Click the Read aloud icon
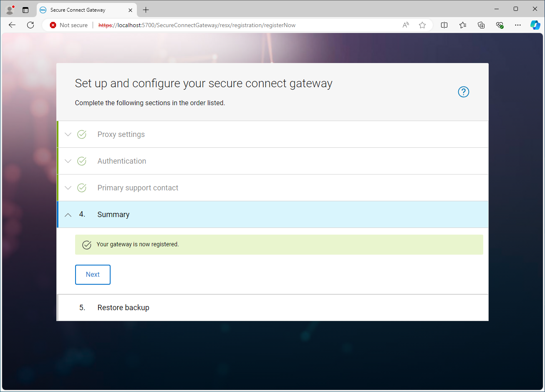The image size is (545, 392). coord(405,25)
